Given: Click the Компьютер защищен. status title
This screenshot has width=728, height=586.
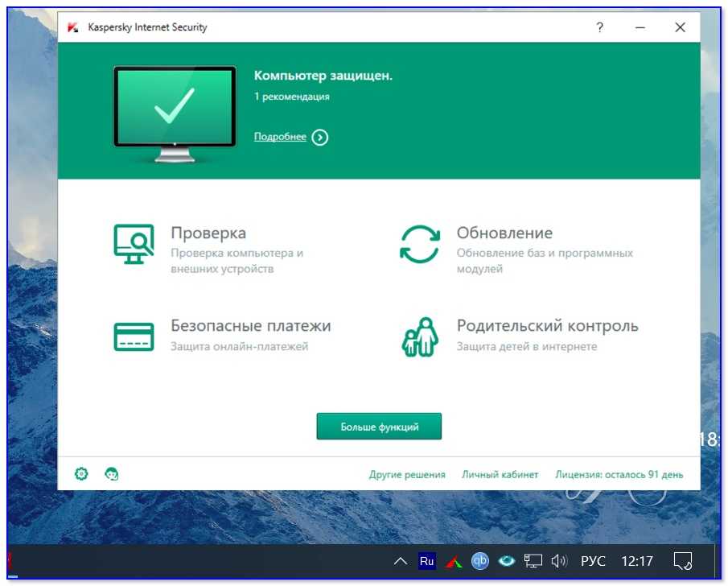Looking at the screenshot, I should 323,76.
